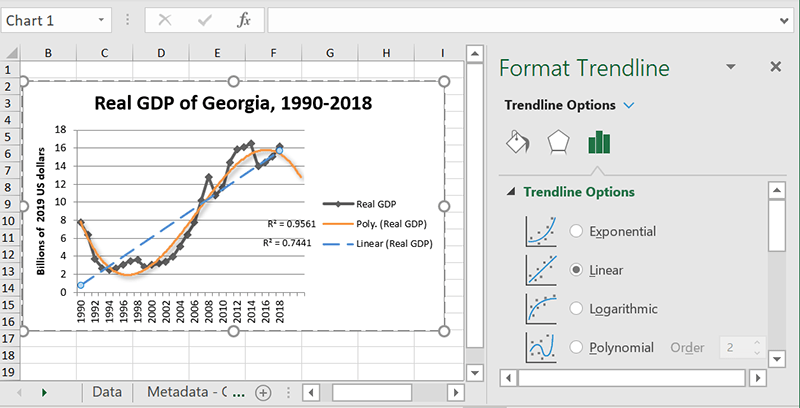Switch to the Metadata sheet tab
Screen dimensions: 800x408
(x=187, y=392)
